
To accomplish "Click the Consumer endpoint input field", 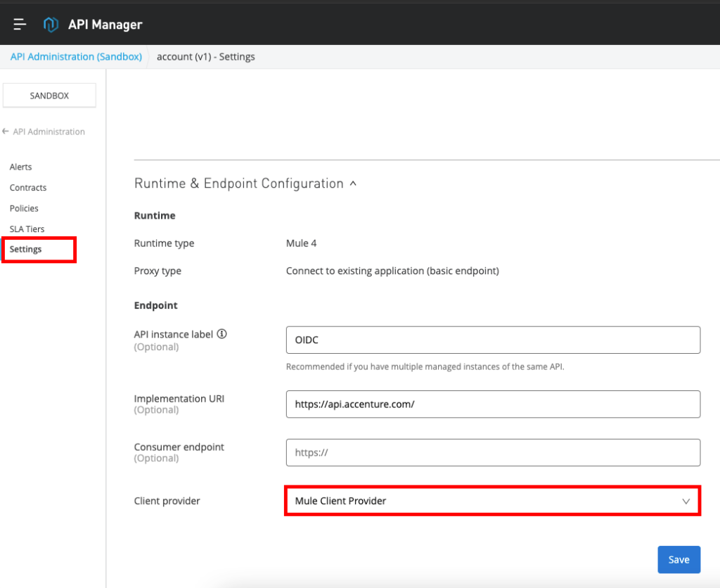I will pyautogui.click(x=492, y=453).
